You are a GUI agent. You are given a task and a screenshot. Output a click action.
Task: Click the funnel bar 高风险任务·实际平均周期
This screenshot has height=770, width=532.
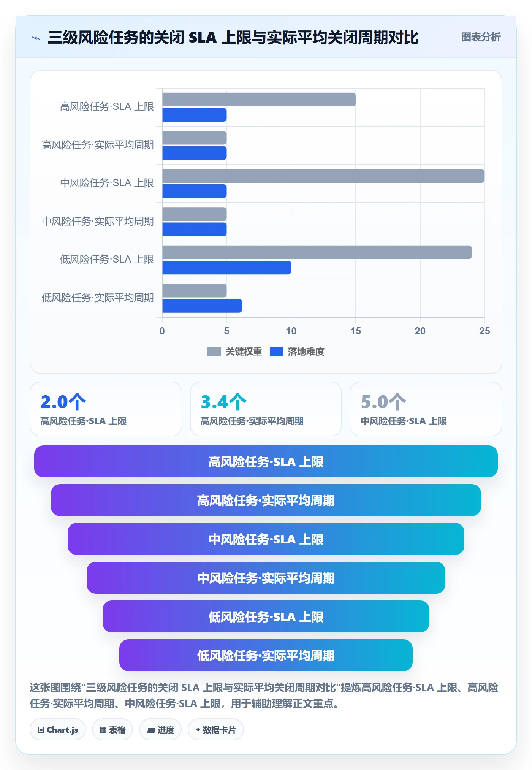(x=266, y=500)
